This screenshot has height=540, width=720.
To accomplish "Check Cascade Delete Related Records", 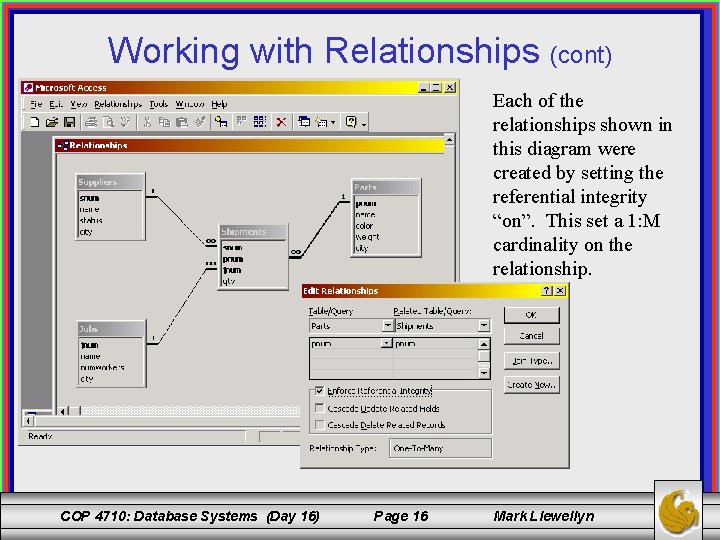I will coord(320,425).
